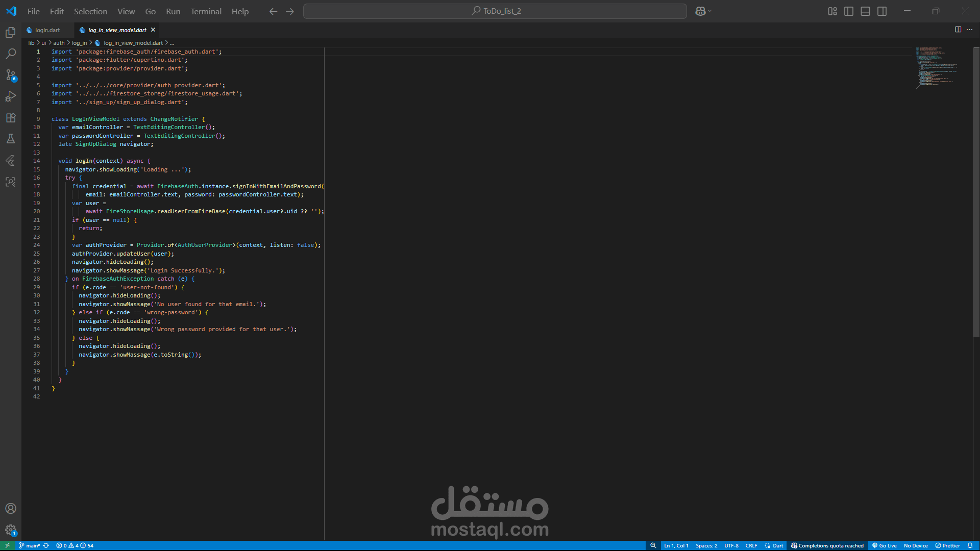Open the Copilot chat dropdown arrow
The image size is (980, 551).
pos(709,11)
